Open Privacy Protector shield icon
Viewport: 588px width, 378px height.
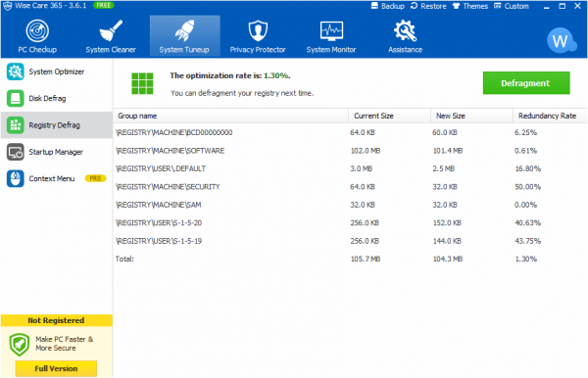click(x=258, y=30)
